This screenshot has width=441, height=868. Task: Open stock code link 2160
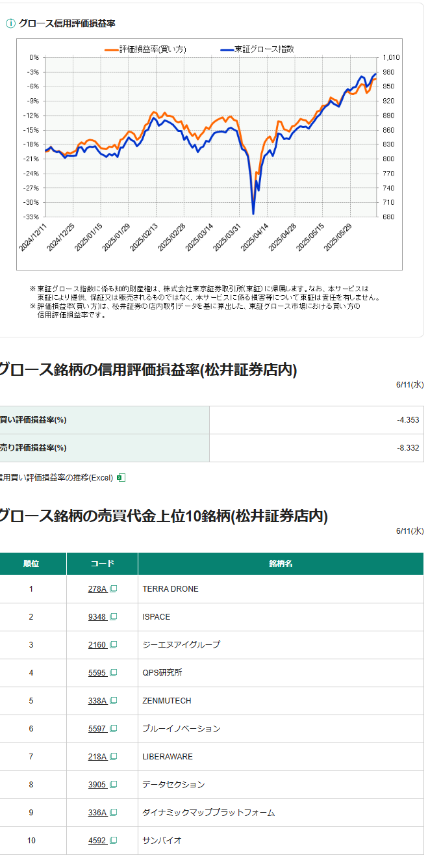coord(97,645)
